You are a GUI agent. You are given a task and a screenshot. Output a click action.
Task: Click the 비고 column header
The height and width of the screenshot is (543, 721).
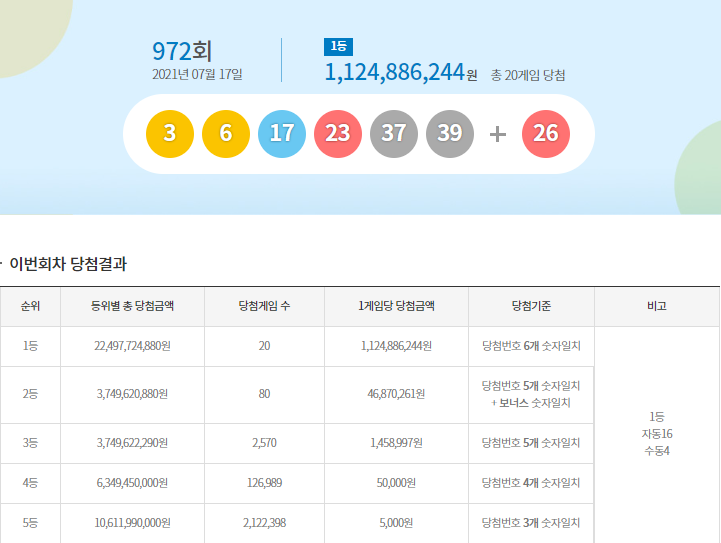657,306
